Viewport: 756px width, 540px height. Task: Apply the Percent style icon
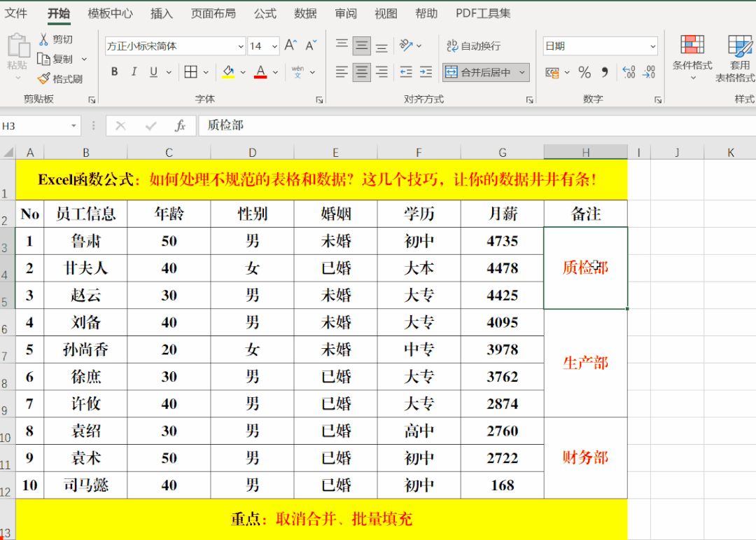(584, 73)
